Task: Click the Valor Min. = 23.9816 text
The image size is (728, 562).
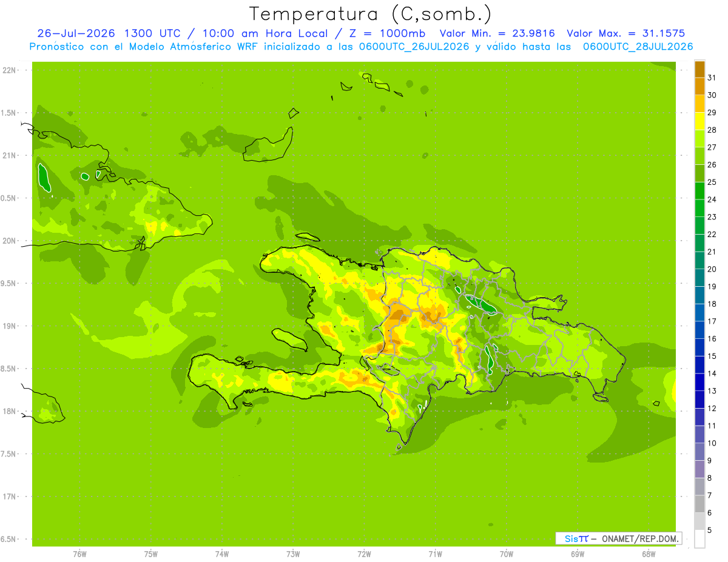Action: pyautogui.click(x=497, y=34)
